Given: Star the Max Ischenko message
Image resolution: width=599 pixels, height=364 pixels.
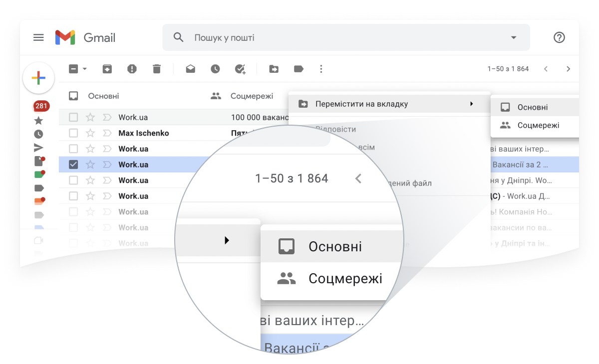Looking at the screenshot, I should (x=90, y=133).
